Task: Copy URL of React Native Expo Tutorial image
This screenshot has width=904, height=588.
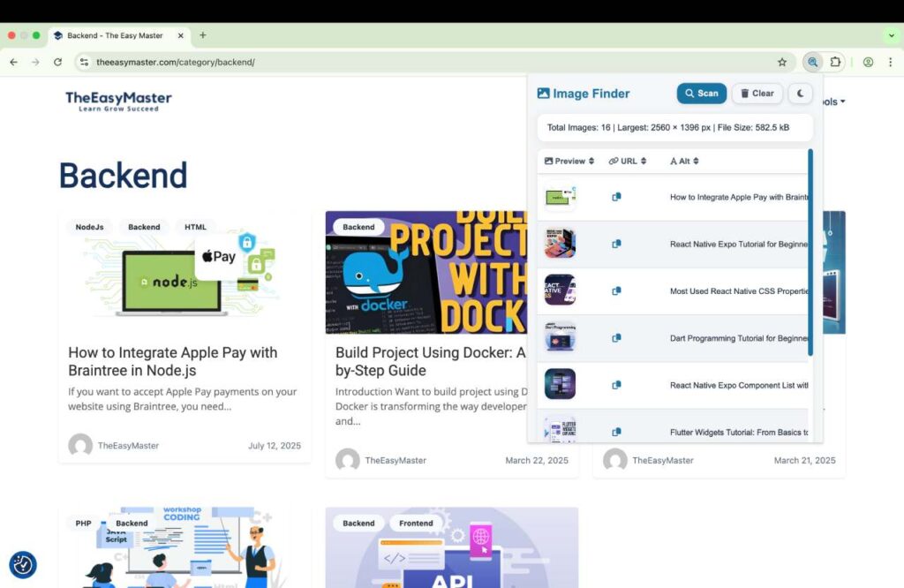Action: coord(616,244)
